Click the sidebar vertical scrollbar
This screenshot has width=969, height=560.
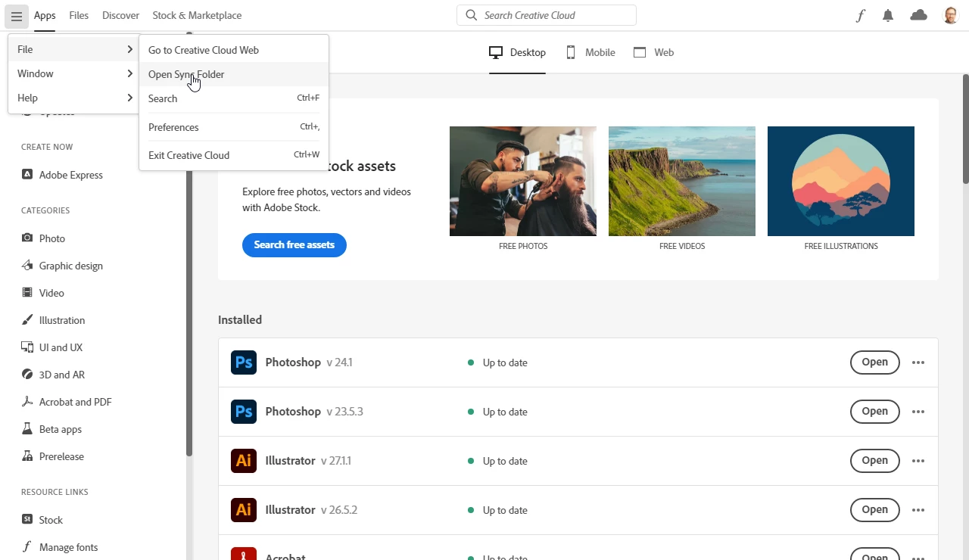point(189,246)
